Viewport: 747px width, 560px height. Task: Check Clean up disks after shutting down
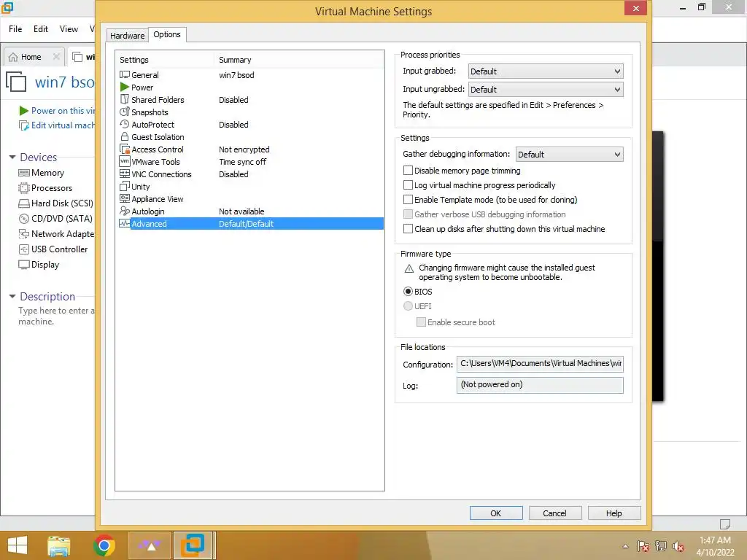point(408,228)
